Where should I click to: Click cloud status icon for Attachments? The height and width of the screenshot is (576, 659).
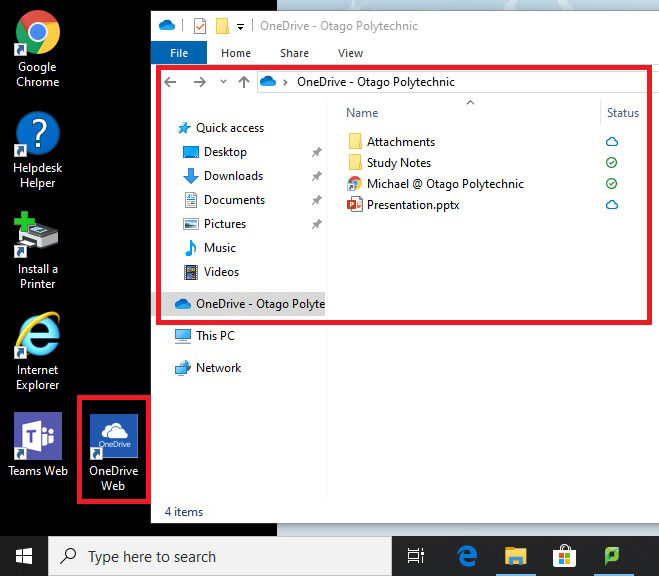[612, 142]
